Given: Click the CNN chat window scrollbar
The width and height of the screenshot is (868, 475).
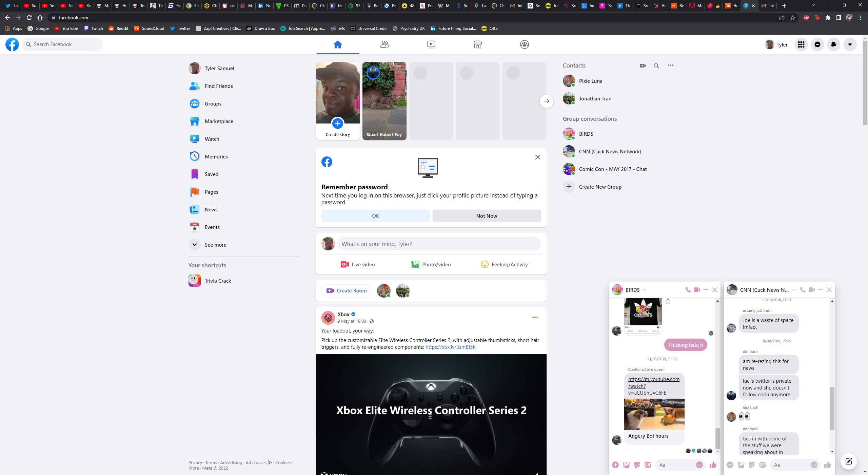Looking at the screenshot, I should pos(832,409).
